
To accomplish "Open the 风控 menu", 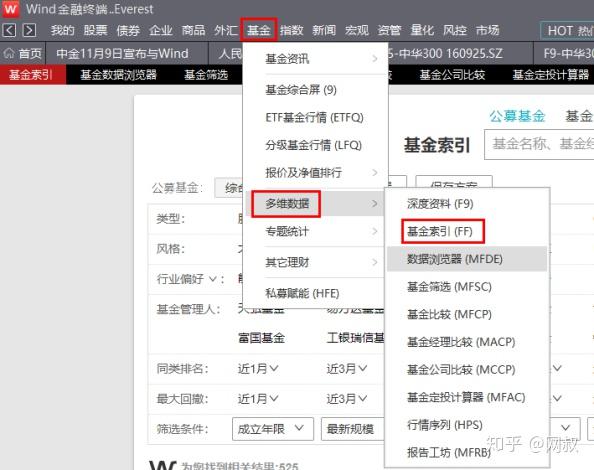I will (x=455, y=30).
